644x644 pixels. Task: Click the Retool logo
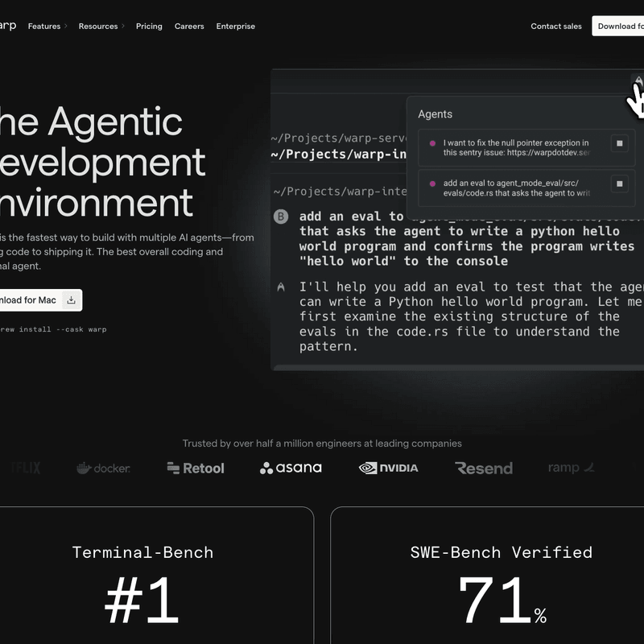tap(196, 468)
